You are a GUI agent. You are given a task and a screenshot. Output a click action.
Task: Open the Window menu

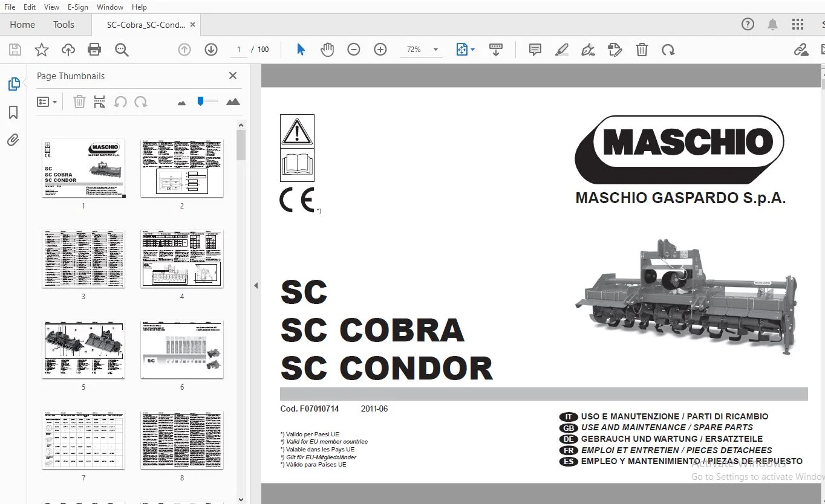click(x=110, y=7)
